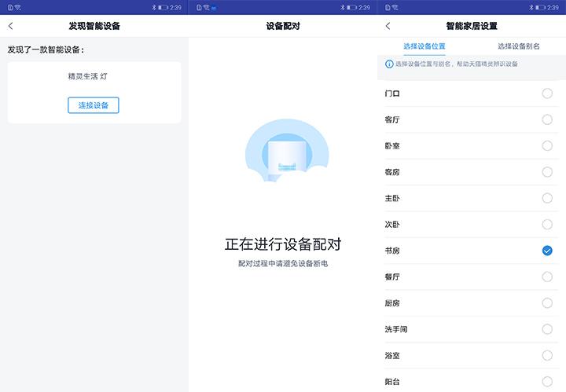Screen dimensions: 566x392
Task: Click the battery icon in middle screen status bar
Action: pyautogui.click(x=351, y=7)
